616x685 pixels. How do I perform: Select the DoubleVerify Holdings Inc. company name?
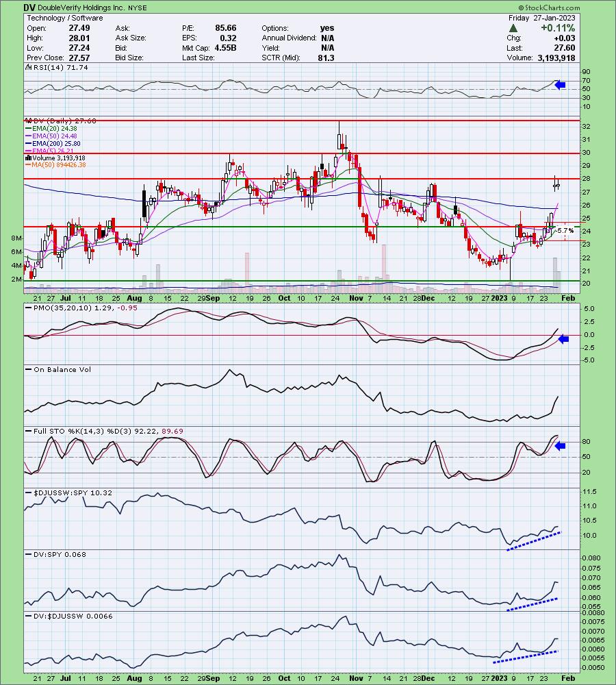click(x=81, y=8)
